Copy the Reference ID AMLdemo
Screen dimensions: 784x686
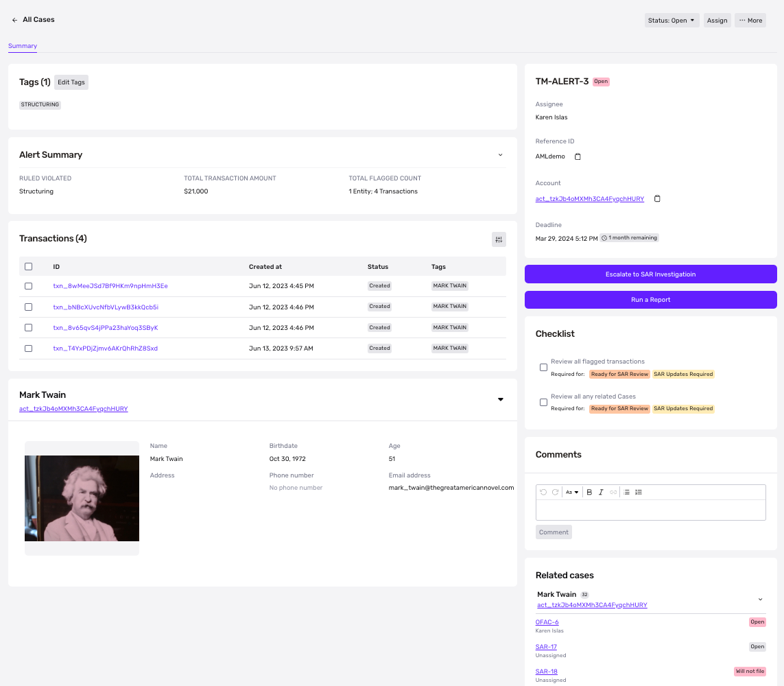tap(578, 156)
